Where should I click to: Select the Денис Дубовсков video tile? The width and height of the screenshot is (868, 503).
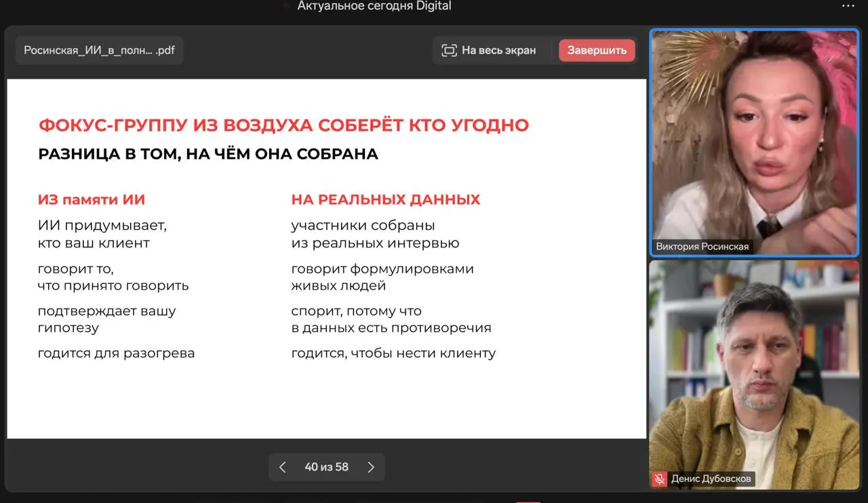[754, 375]
